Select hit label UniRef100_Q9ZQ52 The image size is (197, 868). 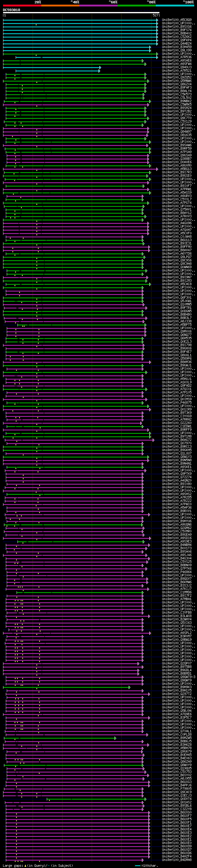pyautogui.click(x=177, y=78)
